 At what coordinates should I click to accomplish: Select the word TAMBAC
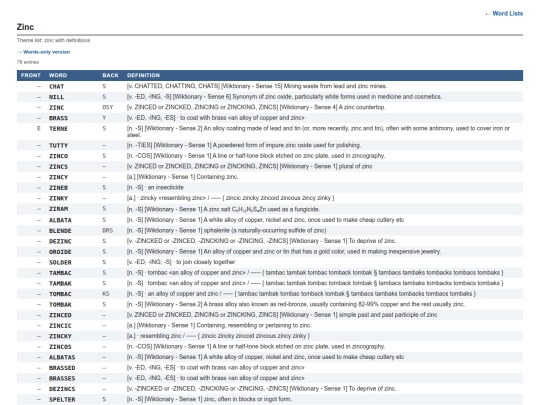point(60,273)
